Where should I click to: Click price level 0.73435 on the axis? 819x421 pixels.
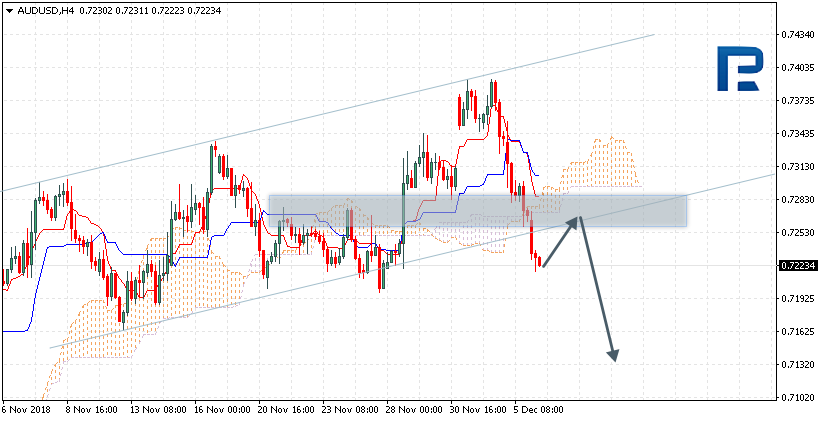(798, 134)
